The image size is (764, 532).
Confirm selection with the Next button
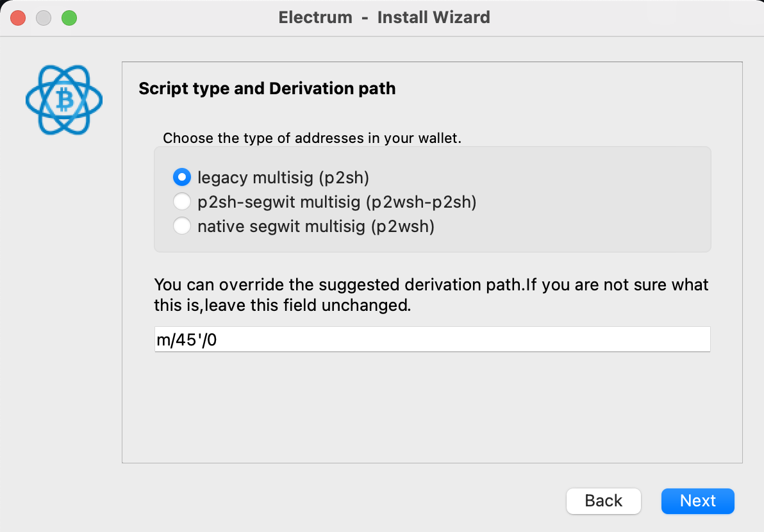tap(697, 501)
